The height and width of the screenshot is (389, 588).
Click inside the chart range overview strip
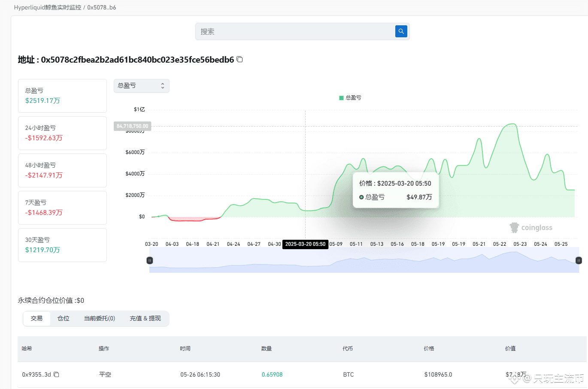[364, 260]
